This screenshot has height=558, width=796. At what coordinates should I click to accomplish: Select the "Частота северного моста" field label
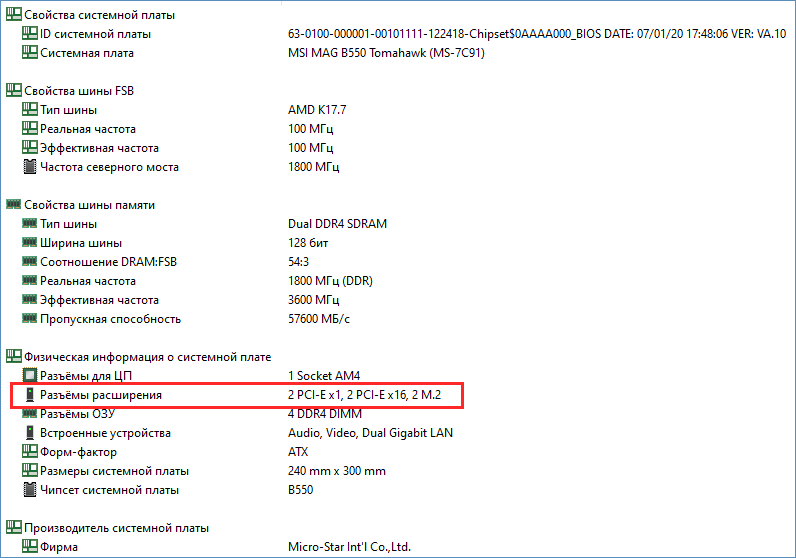(109, 167)
